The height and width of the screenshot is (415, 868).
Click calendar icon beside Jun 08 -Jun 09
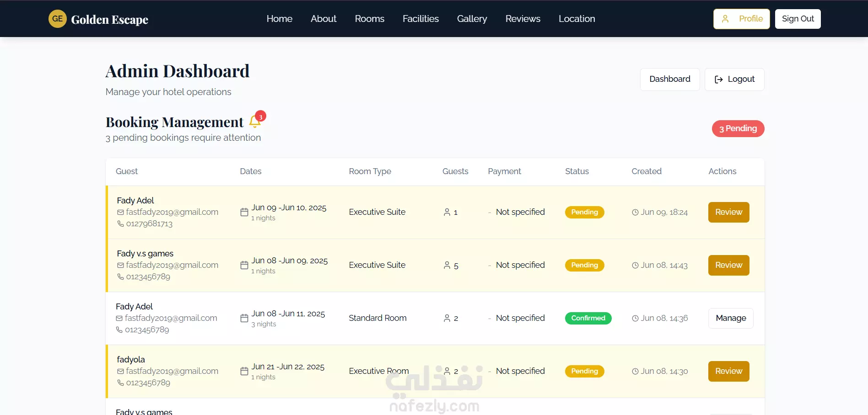(244, 265)
